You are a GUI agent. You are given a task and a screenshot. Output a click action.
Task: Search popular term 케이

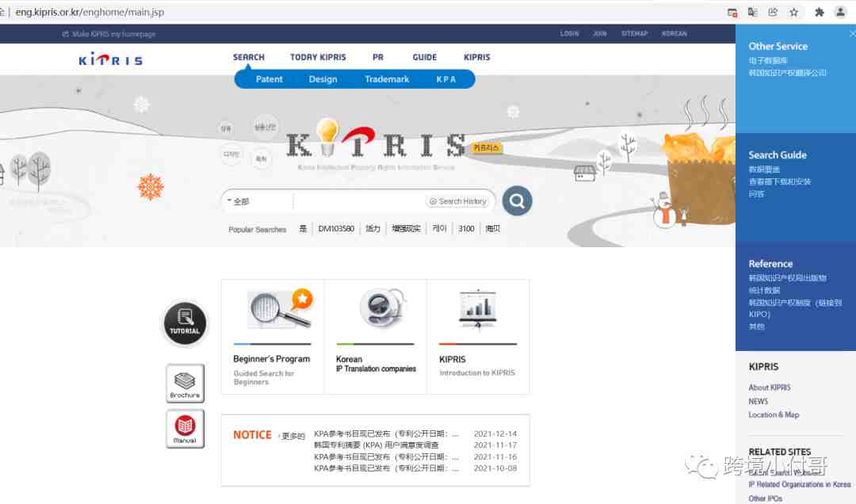tap(439, 229)
